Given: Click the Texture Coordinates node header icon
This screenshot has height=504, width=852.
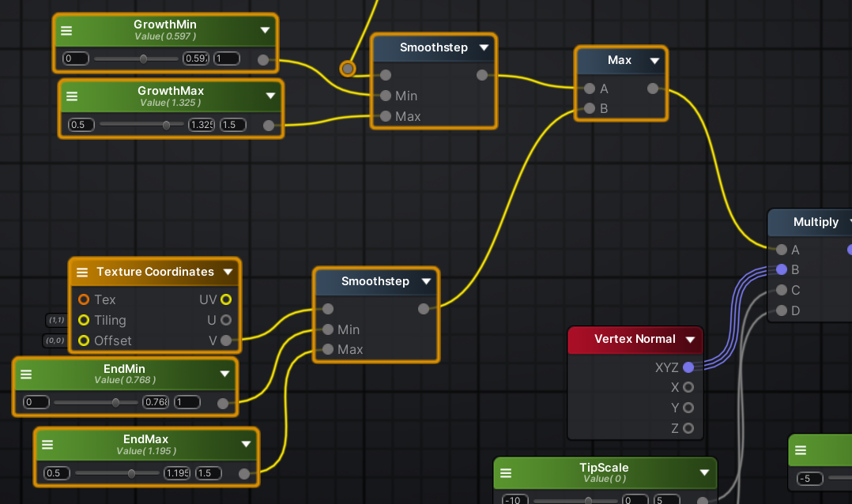Looking at the screenshot, I should pyautogui.click(x=82, y=272).
